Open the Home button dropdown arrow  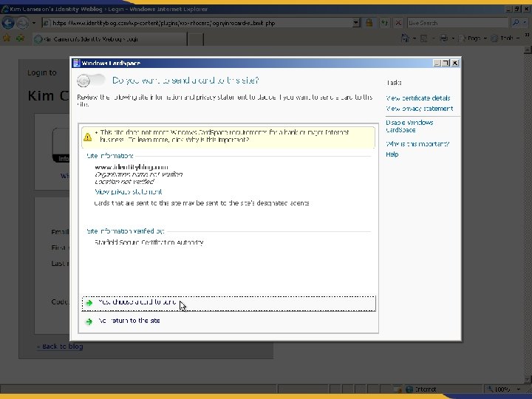point(415,38)
